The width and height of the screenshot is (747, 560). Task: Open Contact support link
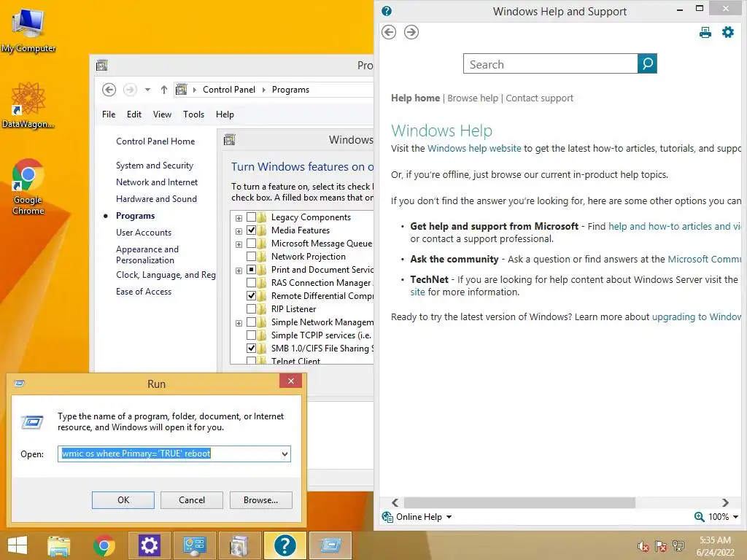pos(539,98)
